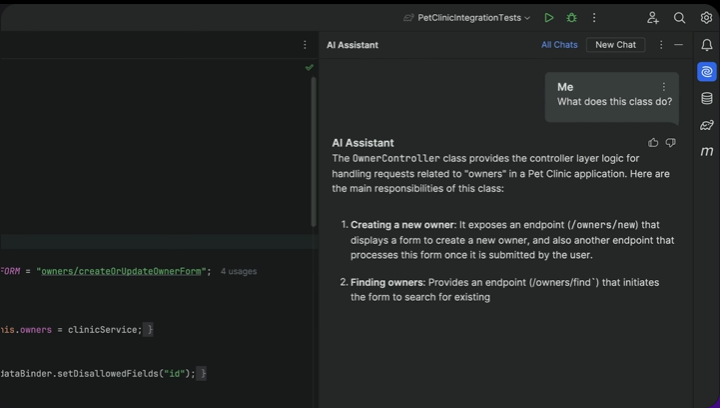Click the AI Assistant panel title
This screenshot has height=408, width=720.
pyautogui.click(x=353, y=45)
